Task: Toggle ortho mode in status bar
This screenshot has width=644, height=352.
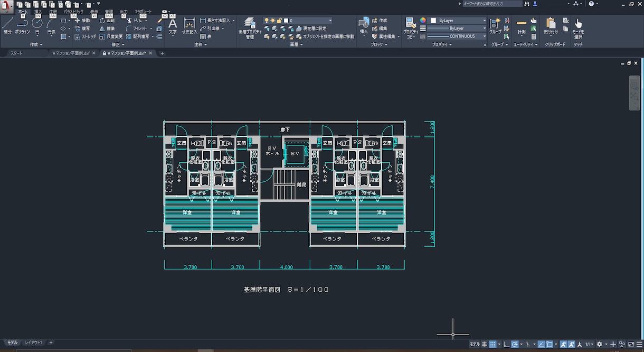Action: pyautogui.click(x=507, y=344)
